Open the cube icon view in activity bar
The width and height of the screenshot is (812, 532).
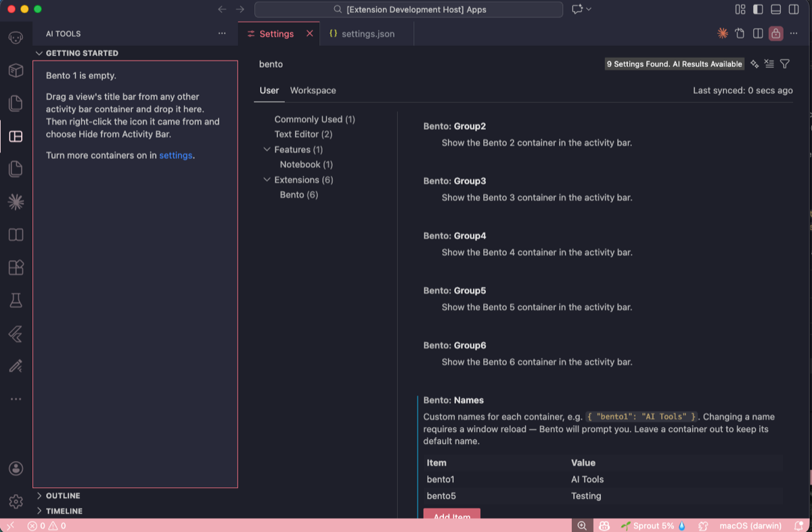[x=16, y=70]
